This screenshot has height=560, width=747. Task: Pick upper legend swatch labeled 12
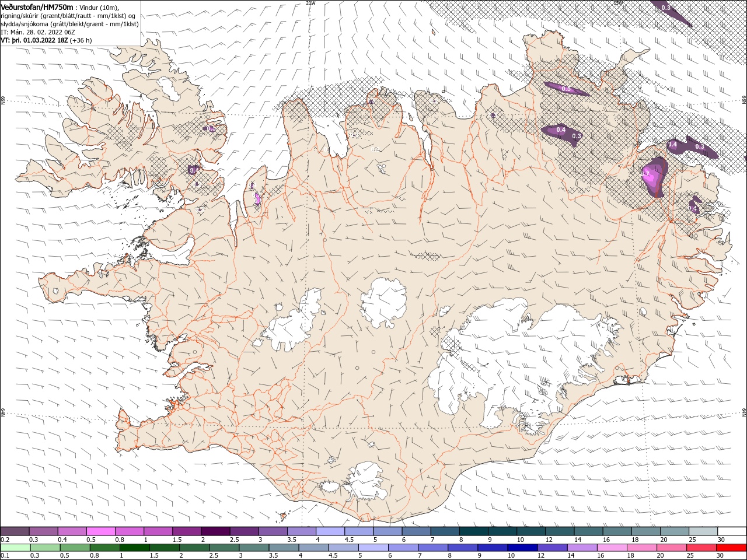559,531
